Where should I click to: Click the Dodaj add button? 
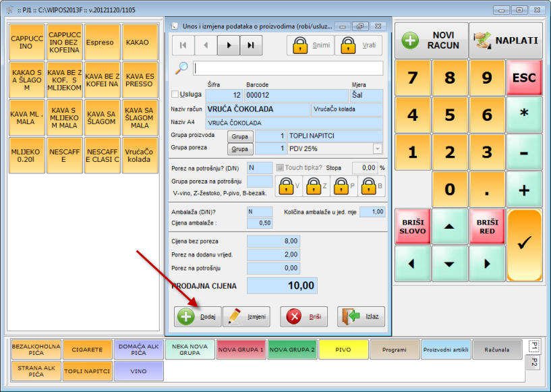click(196, 316)
